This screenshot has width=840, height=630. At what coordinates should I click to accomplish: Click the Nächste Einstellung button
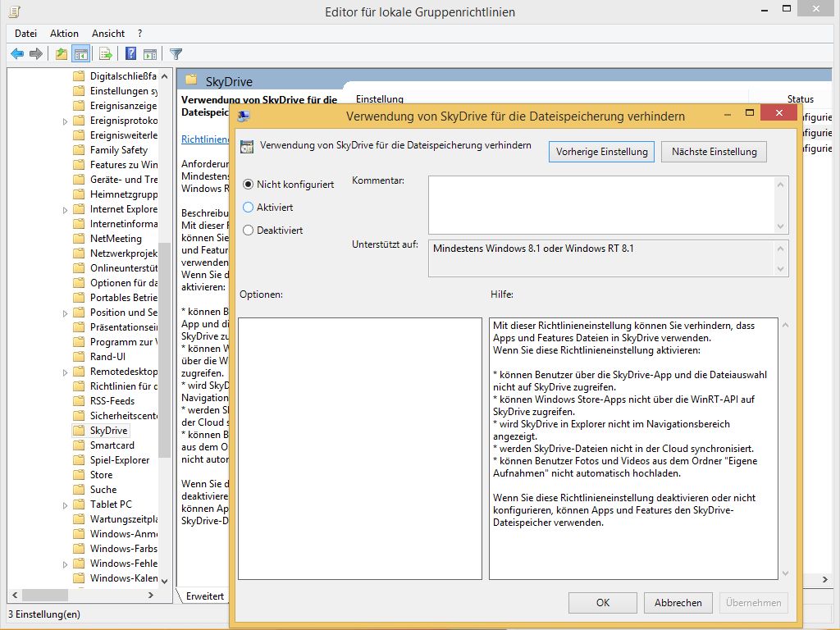coord(714,152)
